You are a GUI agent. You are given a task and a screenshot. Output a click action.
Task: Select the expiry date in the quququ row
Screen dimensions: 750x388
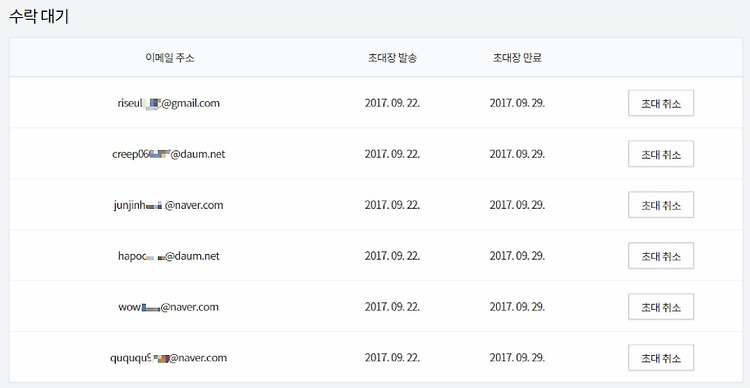point(517,358)
